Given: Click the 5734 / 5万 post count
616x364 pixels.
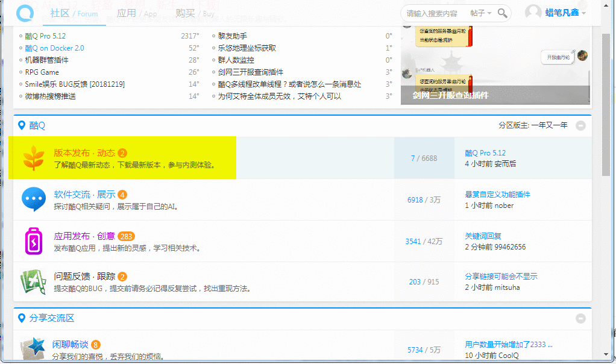Looking at the screenshot, I should 424,350.
